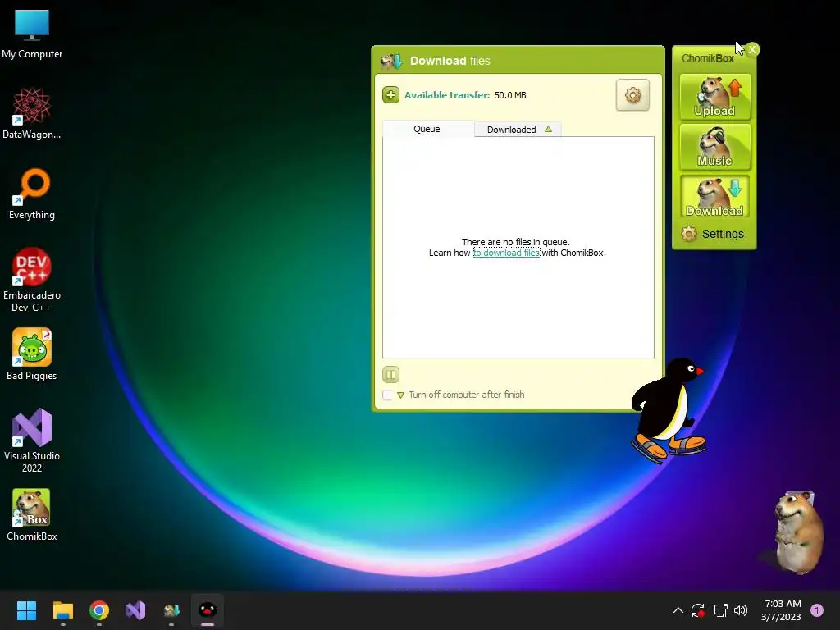This screenshot has width=840, height=630.
Task: Click the Download hamster button in ChomikBox
Action: (714, 196)
